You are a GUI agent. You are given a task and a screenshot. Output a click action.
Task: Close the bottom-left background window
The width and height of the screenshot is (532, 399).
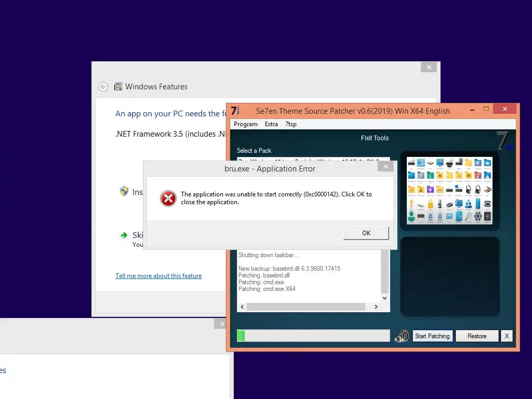point(222,324)
